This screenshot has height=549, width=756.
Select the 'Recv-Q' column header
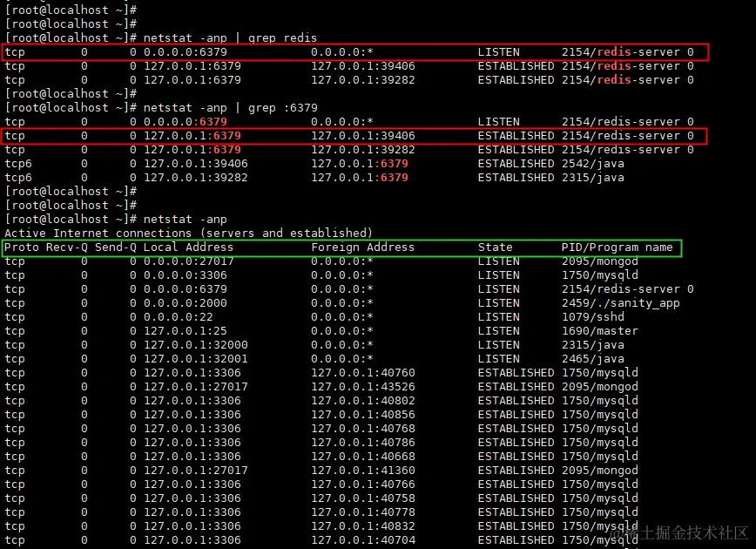point(66,247)
